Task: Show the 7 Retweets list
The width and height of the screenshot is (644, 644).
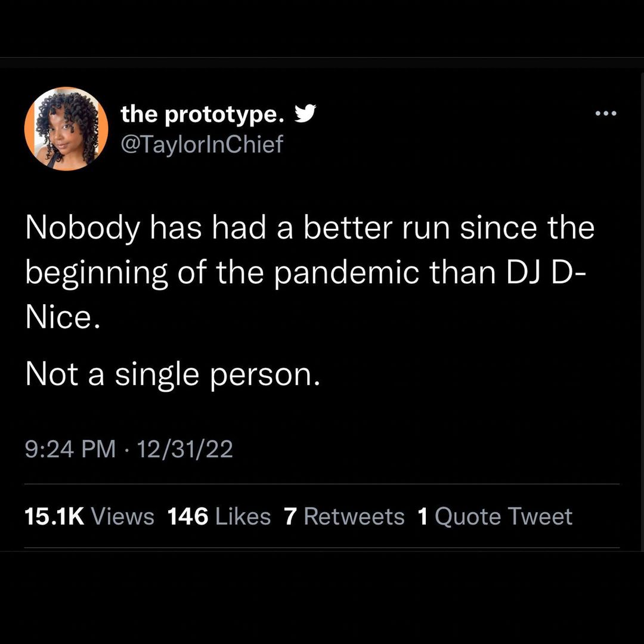Action: pyautogui.click(x=344, y=516)
